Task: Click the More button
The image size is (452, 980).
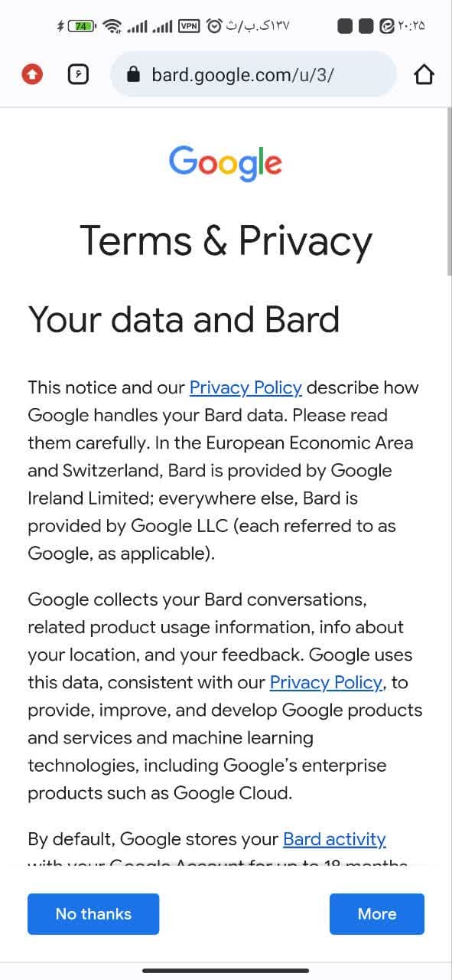Action: pyautogui.click(x=377, y=914)
